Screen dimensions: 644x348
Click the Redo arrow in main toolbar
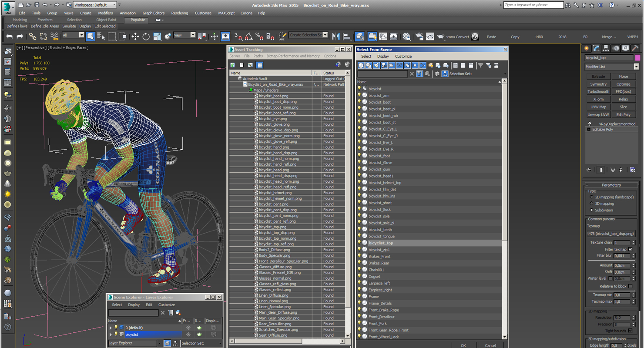tap(20, 37)
